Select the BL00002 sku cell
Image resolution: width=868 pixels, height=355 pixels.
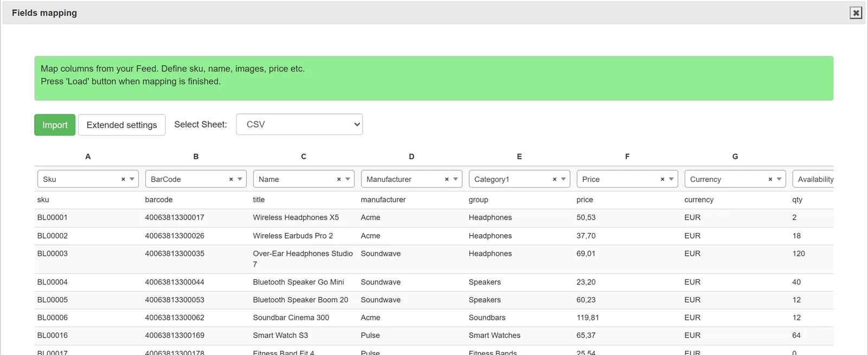click(x=53, y=236)
